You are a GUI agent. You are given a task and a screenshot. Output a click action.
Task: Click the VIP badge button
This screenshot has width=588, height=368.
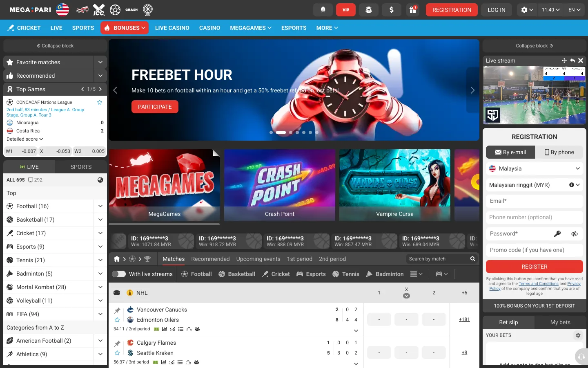(x=346, y=10)
